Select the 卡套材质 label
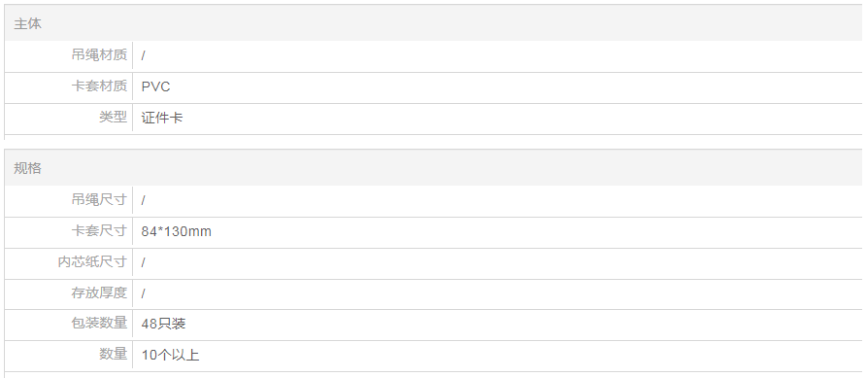The width and height of the screenshot is (868, 378). coord(99,86)
